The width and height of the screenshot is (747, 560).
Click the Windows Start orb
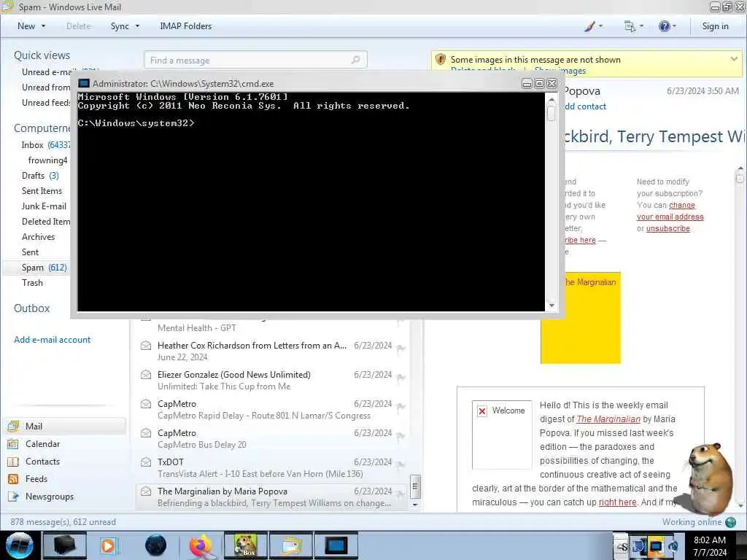point(19,545)
